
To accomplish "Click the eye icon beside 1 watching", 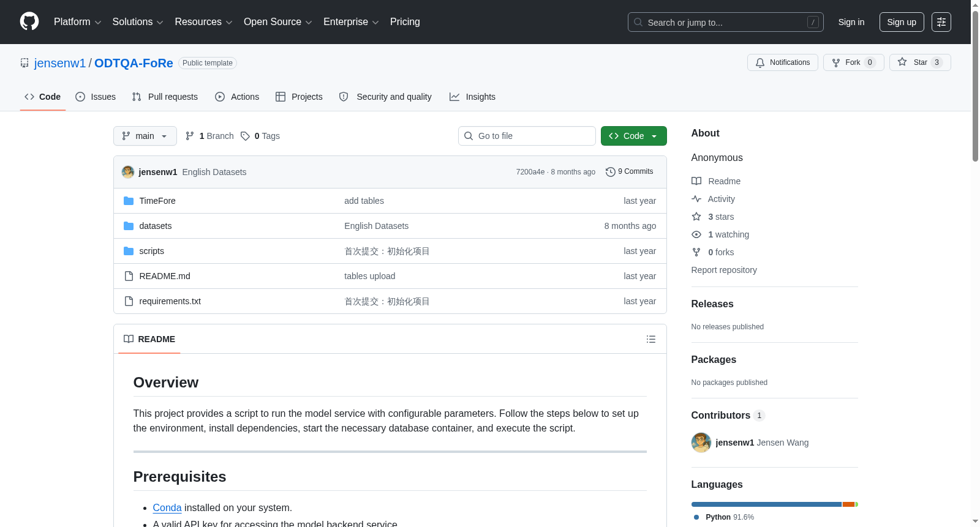I will pos(696,234).
